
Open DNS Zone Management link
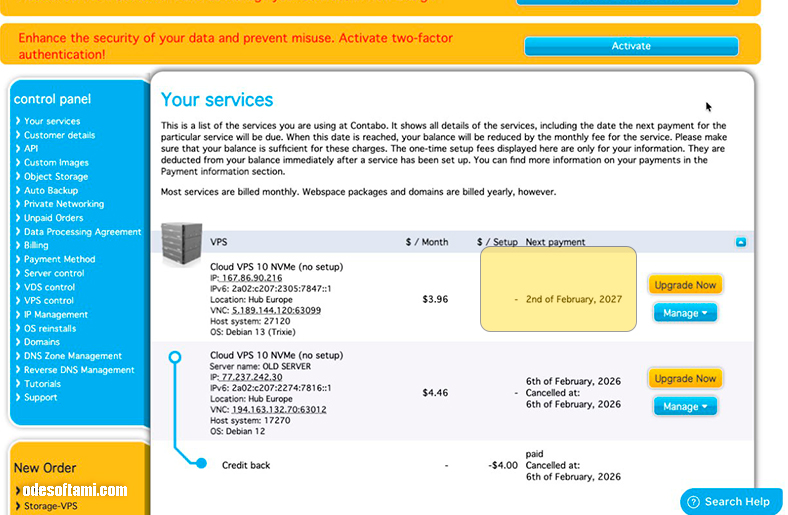pyautogui.click(x=73, y=356)
